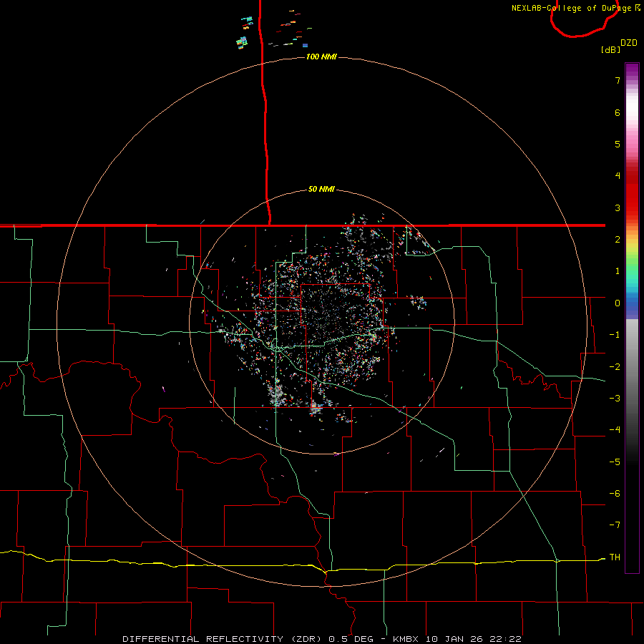Click the legend value '-1'
Screen dimensions: 644x644
[615, 335]
